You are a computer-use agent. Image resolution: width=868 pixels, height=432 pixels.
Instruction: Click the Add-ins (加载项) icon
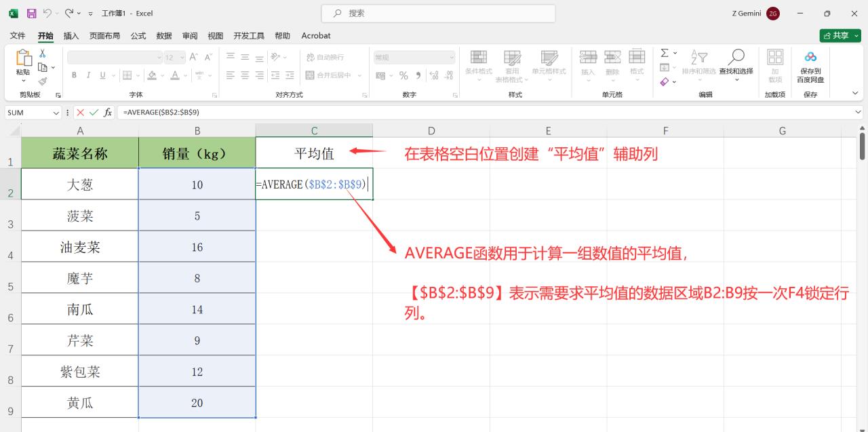(x=775, y=57)
